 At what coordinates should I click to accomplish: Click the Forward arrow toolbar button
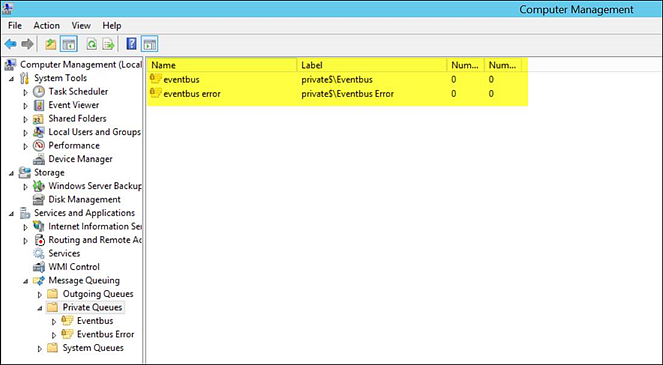(x=27, y=44)
